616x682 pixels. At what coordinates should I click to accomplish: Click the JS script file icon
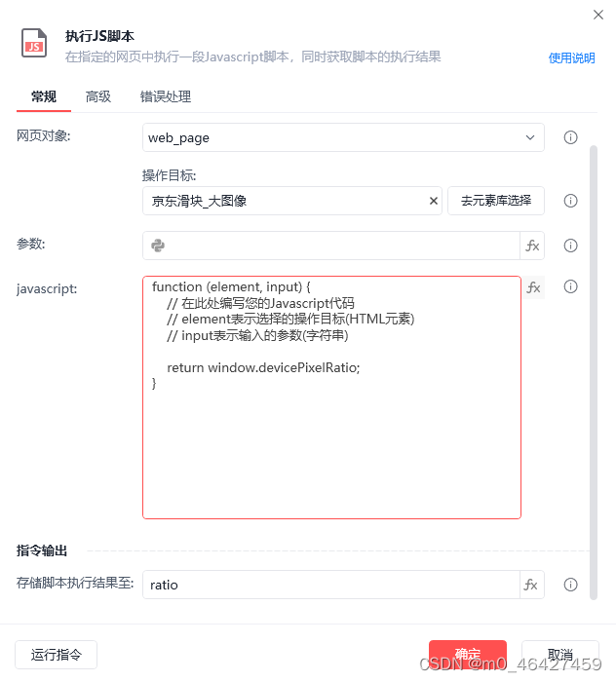coord(34,43)
